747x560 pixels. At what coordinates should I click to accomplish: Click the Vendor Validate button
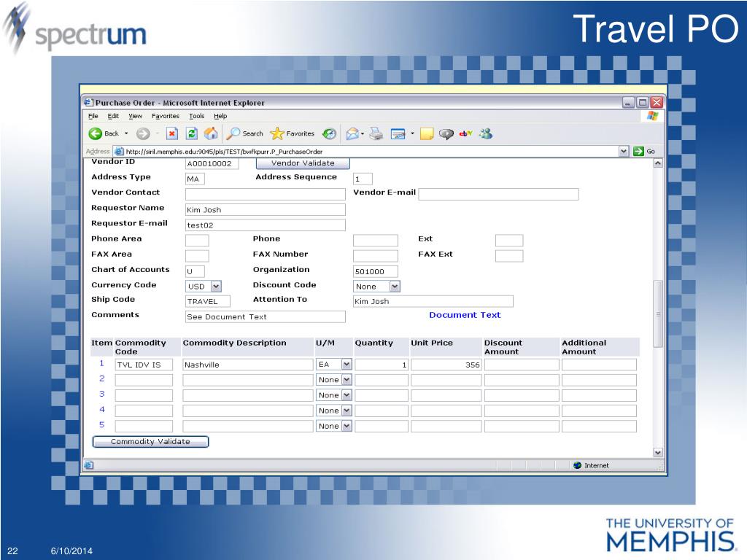point(303,163)
